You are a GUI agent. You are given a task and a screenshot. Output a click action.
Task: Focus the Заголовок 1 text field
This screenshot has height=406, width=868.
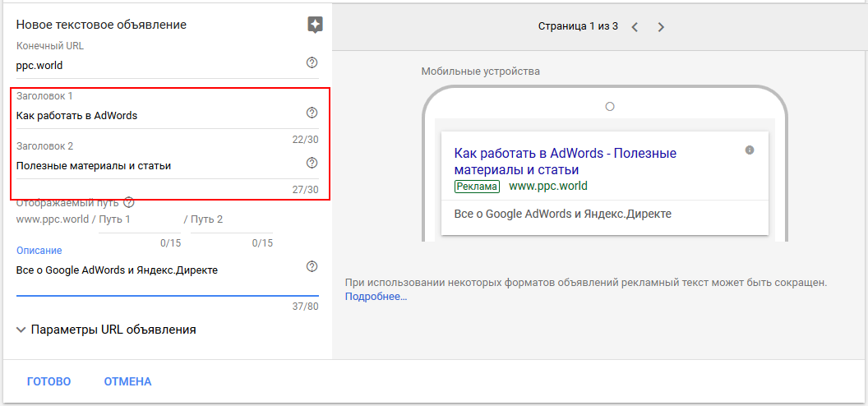coord(156,116)
